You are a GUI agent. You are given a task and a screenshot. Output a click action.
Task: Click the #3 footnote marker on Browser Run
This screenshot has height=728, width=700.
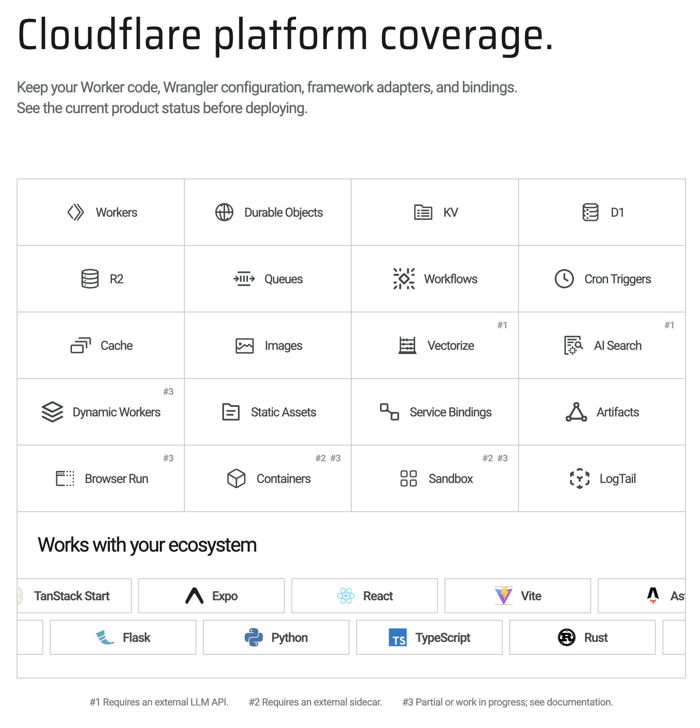(x=168, y=458)
